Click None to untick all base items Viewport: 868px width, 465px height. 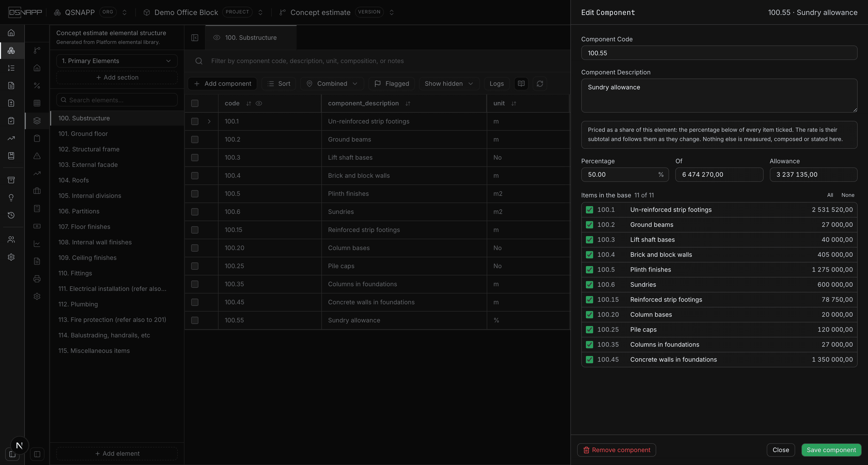point(847,195)
